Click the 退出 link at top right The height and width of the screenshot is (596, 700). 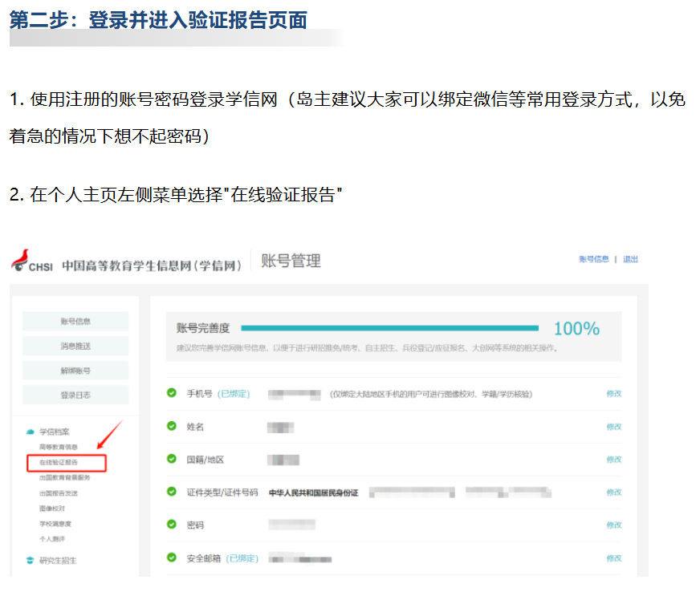[630, 260]
